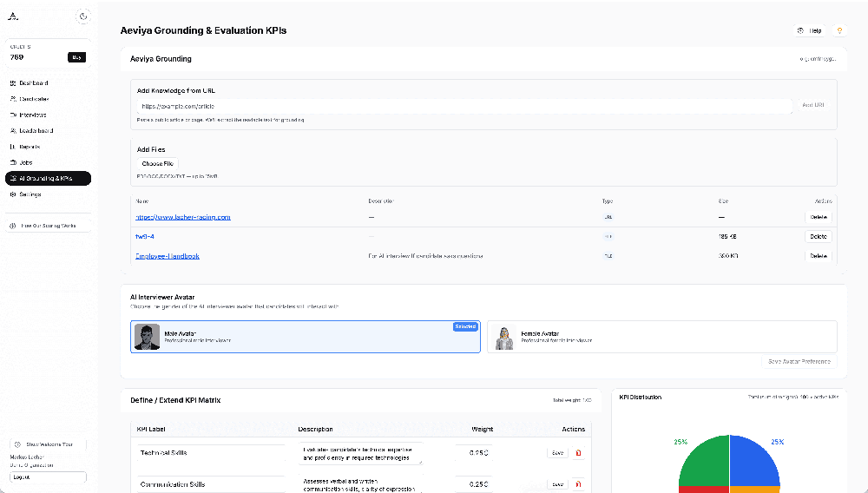Viewport: 868px width, 493px height.
Task: Delete the lacher-racing.com URL row
Action: [x=819, y=218]
